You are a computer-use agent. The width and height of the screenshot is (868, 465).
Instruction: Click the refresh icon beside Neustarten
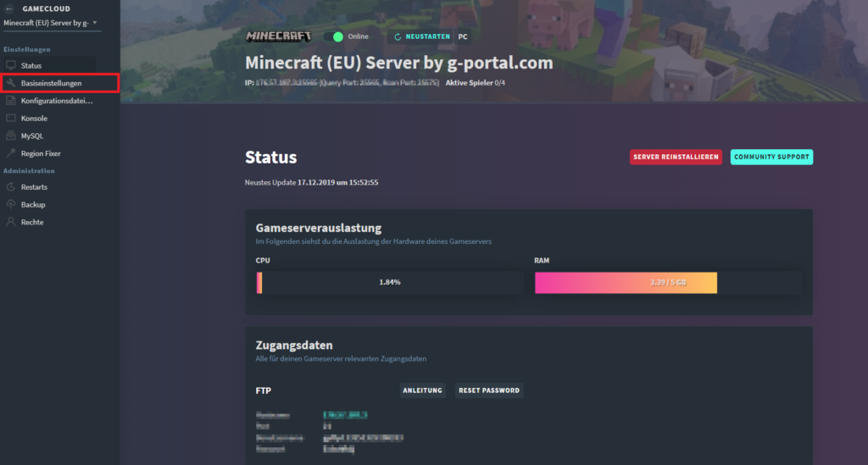click(x=397, y=36)
